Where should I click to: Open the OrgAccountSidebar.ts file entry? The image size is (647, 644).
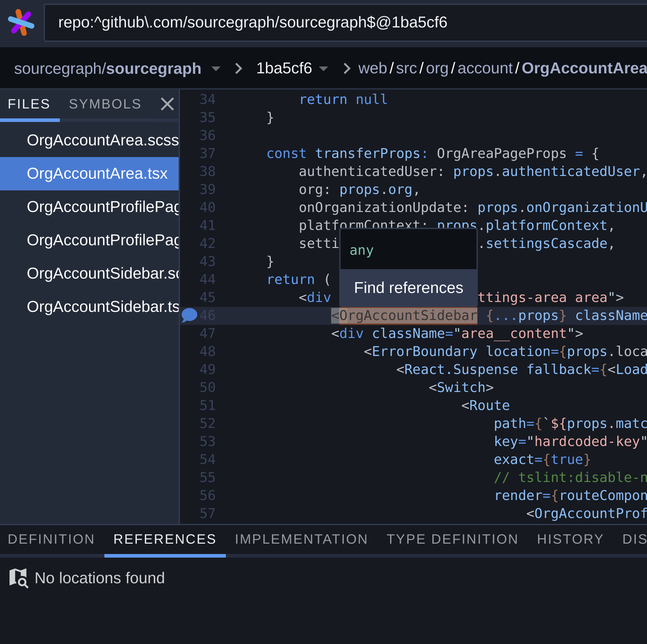(x=90, y=307)
